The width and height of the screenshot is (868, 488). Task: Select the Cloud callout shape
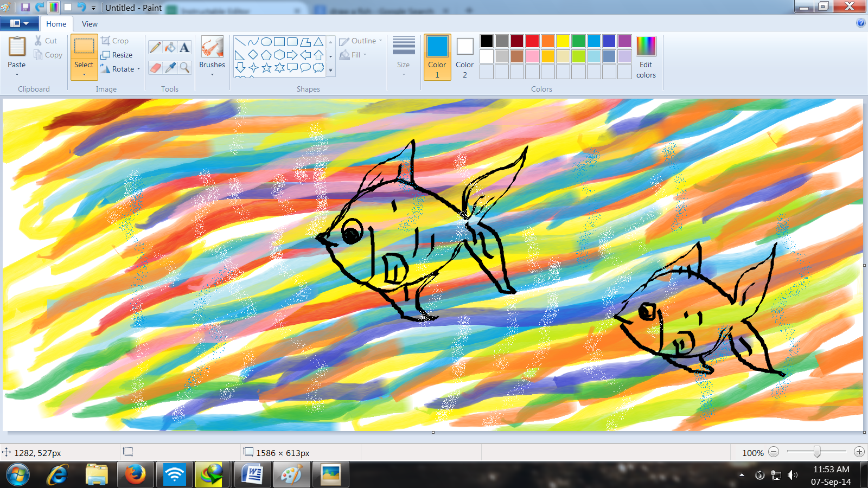coord(318,68)
